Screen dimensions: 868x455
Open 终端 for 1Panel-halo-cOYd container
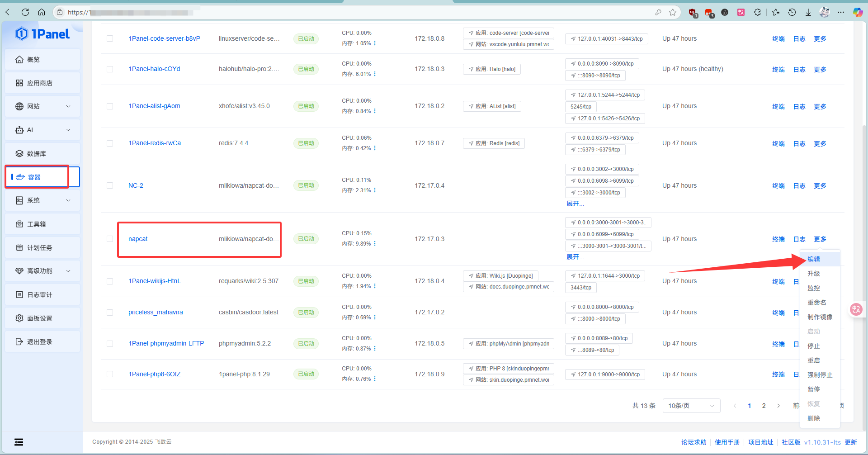(x=778, y=70)
